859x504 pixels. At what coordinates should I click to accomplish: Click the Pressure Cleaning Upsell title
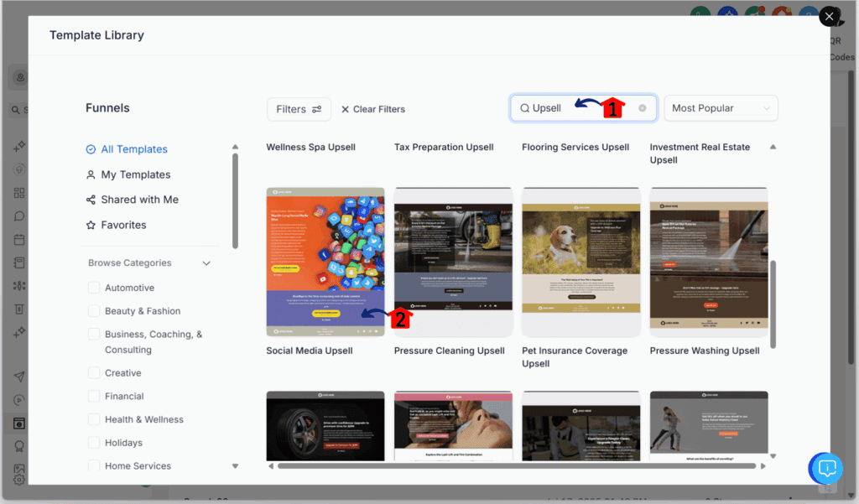point(450,351)
